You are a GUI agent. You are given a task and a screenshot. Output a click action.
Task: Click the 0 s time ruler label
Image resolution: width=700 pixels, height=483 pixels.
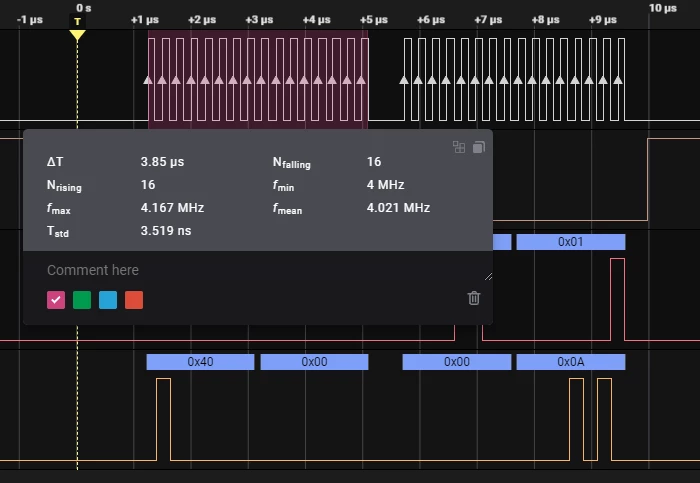point(83,8)
